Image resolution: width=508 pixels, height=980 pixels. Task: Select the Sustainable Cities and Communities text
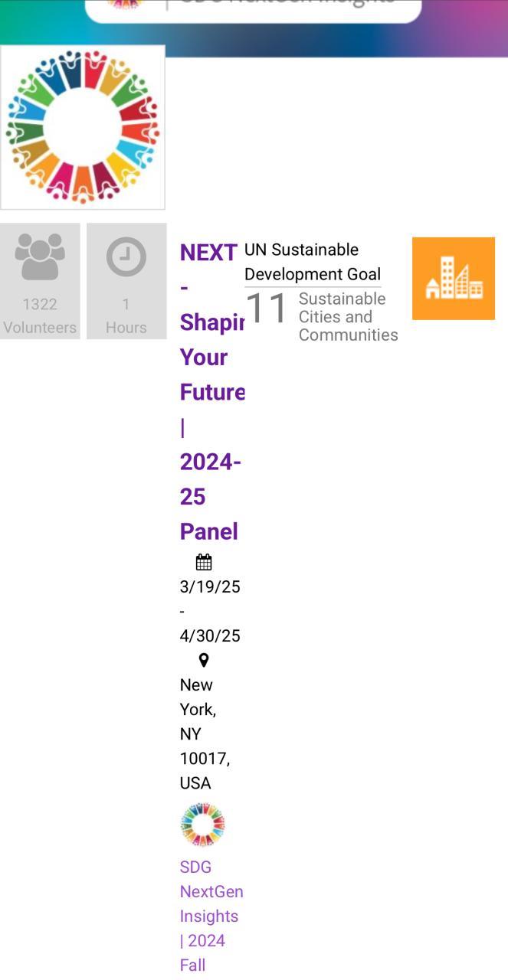(x=348, y=316)
